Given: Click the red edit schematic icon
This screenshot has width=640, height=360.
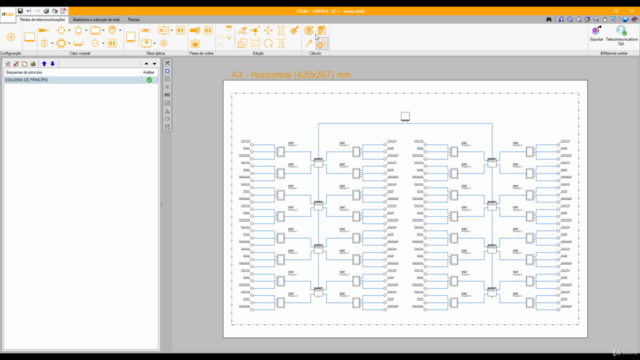Looking at the screenshot, I should click(16, 64).
